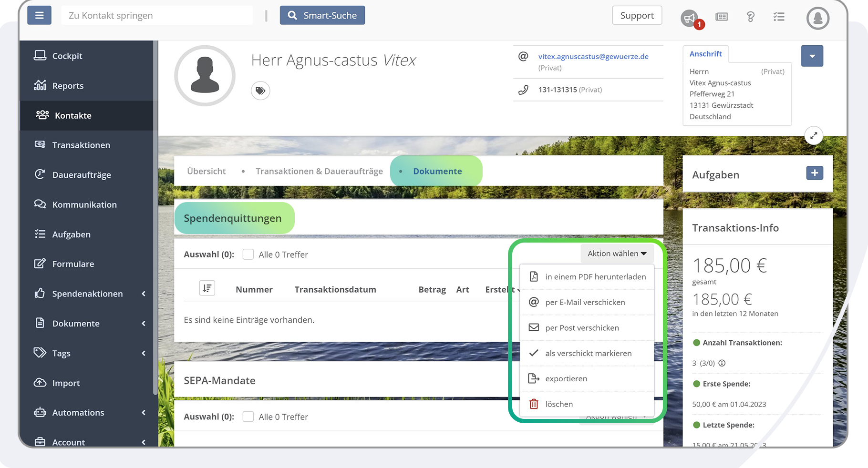Open the hamburger menu icon
Image resolution: width=868 pixels, height=468 pixels.
(x=39, y=15)
